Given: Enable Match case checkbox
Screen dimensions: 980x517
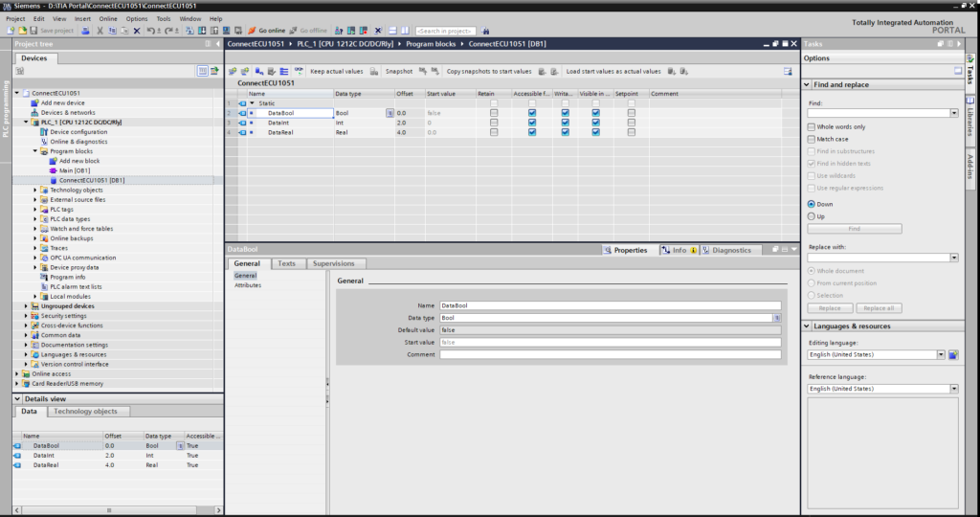Looking at the screenshot, I should click(x=812, y=140).
